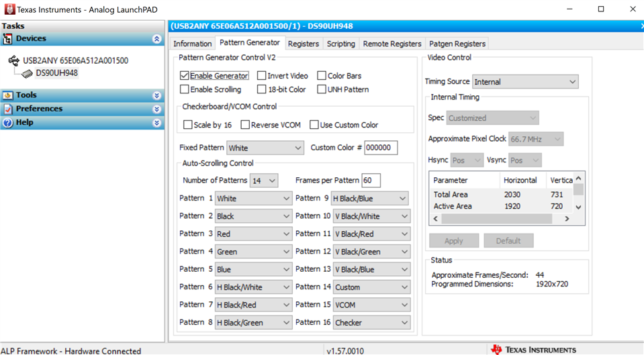Click the DS90UH948 chip icon
This screenshot has width=644, height=355.
(x=27, y=73)
